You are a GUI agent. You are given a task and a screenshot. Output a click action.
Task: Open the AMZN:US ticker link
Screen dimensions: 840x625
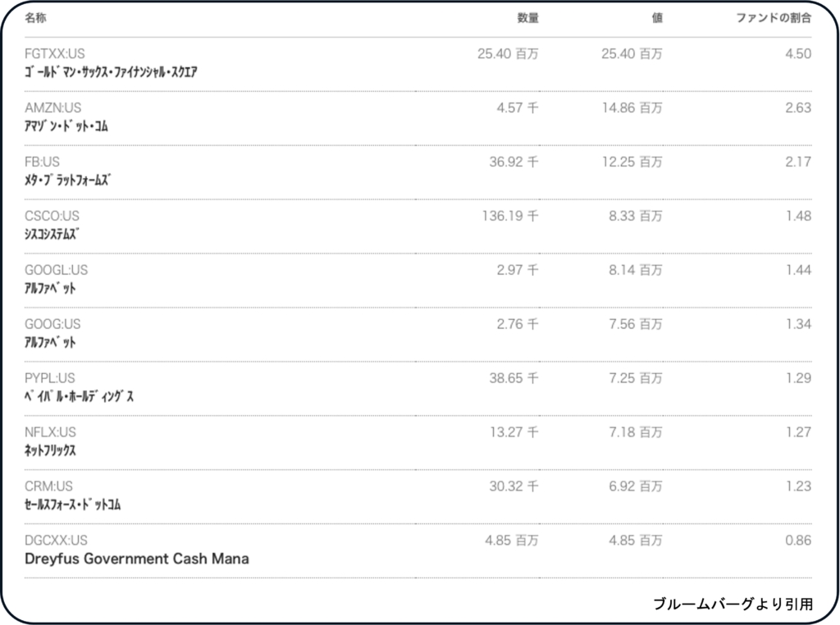53,108
